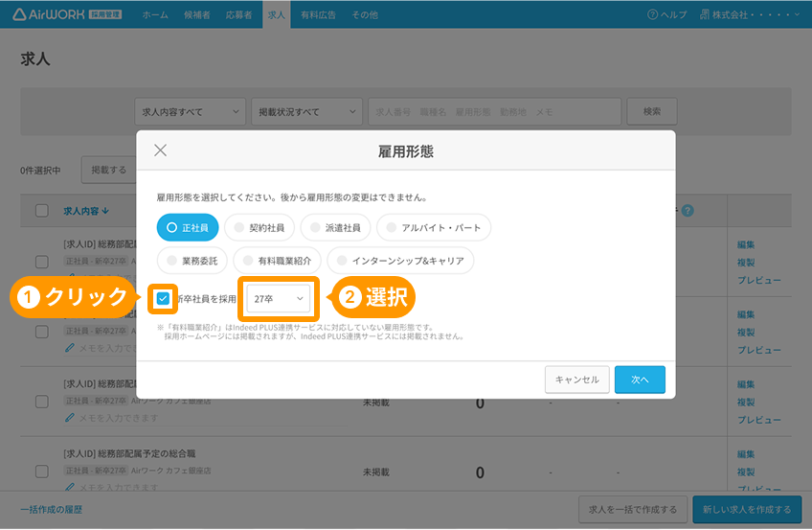This screenshot has width=812, height=530.
Task: Check the first job row checkbox
Action: coord(42,262)
